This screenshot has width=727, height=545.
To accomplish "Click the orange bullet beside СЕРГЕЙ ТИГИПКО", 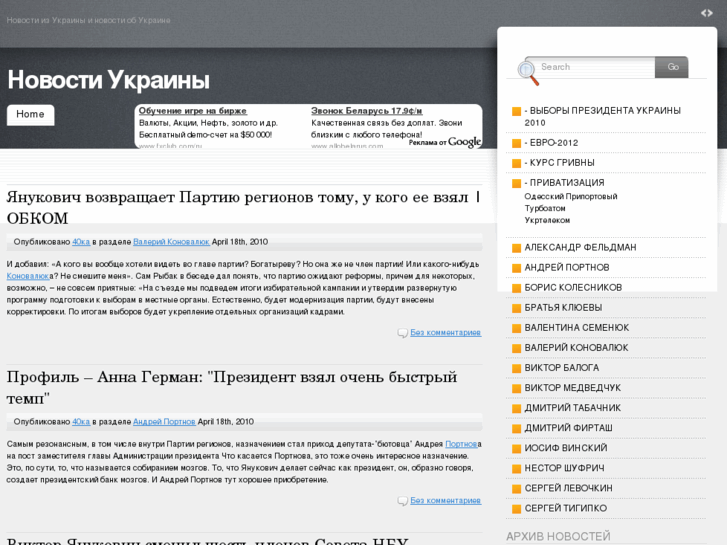I will pyautogui.click(x=516, y=509).
